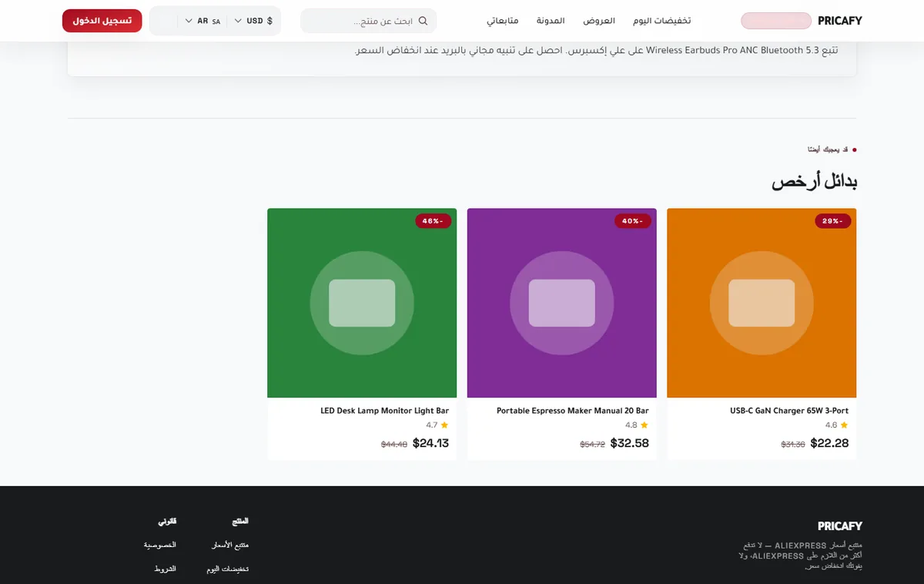Click the المنتج footer column heading
924x584 pixels.
point(239,522)
